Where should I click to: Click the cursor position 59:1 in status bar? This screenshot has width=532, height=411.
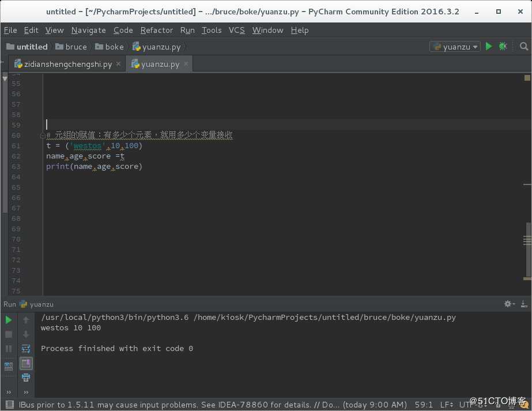(424, 405)
